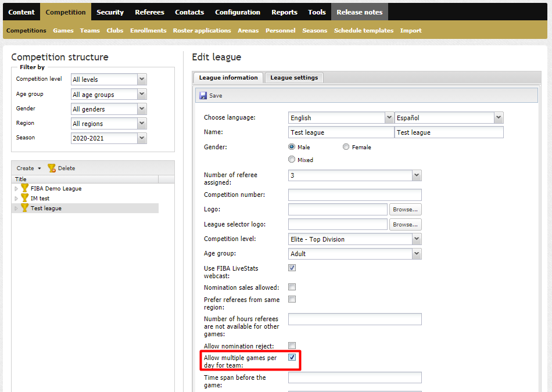Click the Save floppy disk icon
This screenshot has height=392, width=552.
click(x=203, y=95)
